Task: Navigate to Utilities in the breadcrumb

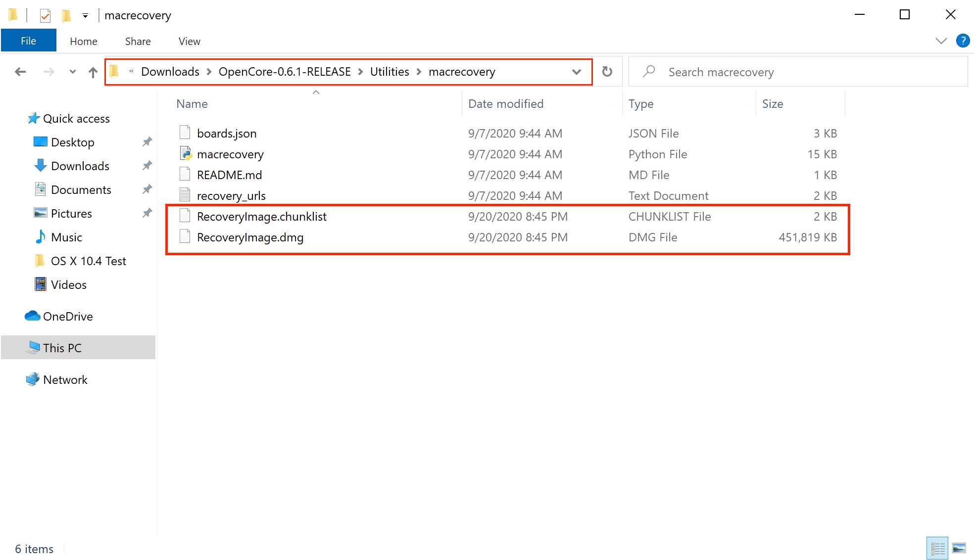Action: (390, 72)
